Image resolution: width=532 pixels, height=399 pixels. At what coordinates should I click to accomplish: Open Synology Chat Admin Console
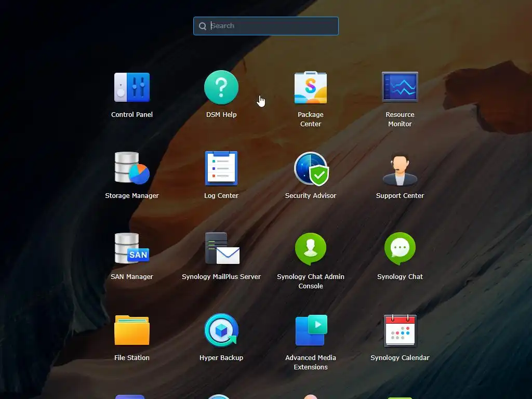311,249
